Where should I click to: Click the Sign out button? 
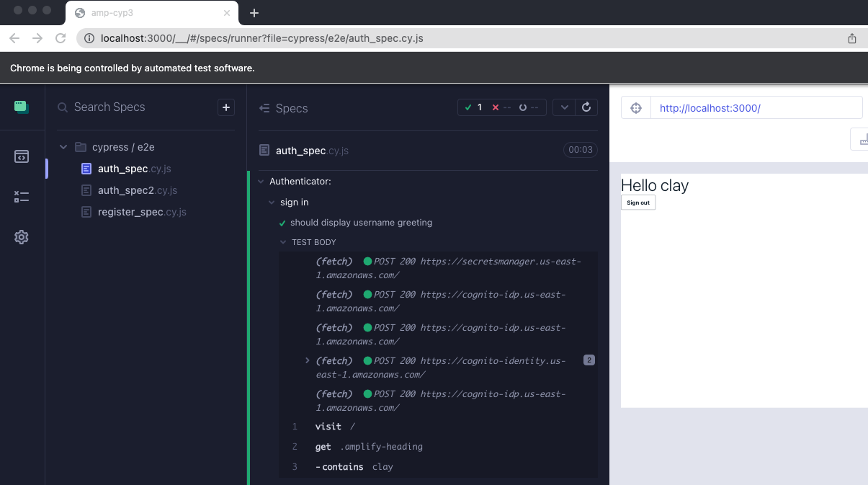637,203
